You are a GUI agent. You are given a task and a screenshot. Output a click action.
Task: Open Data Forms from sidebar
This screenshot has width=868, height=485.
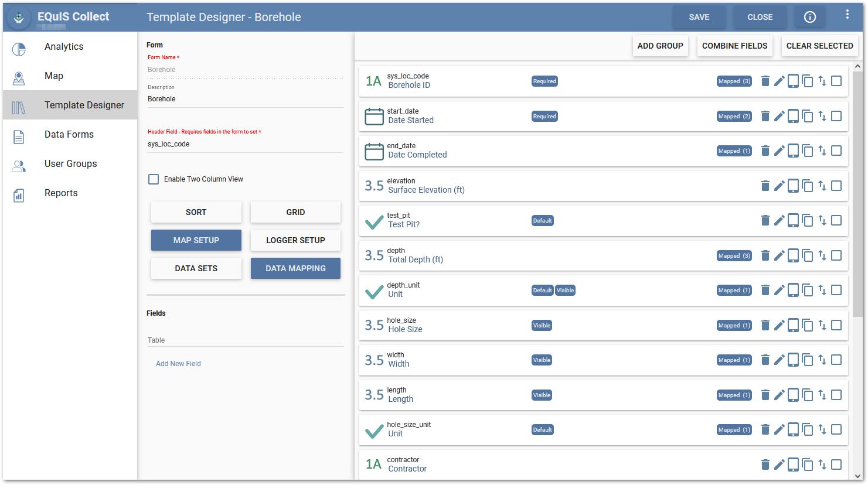[70, 135]
